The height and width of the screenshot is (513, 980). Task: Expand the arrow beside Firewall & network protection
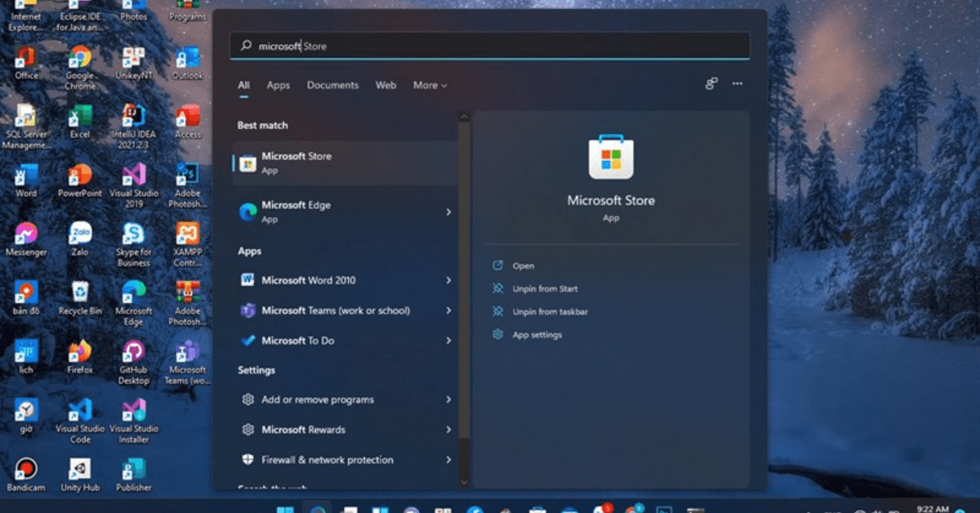[448, 460]
